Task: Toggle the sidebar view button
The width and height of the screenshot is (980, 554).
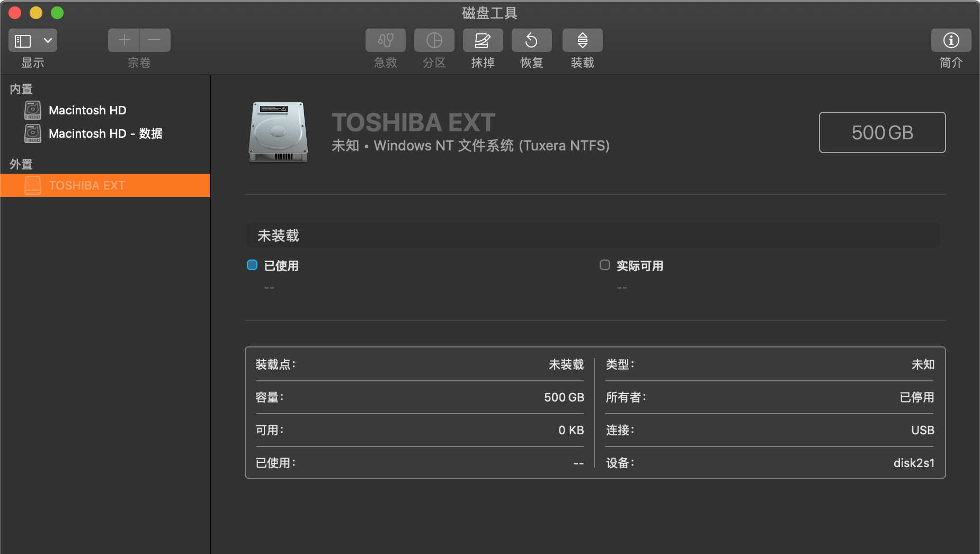Action: tap(23, 41)
